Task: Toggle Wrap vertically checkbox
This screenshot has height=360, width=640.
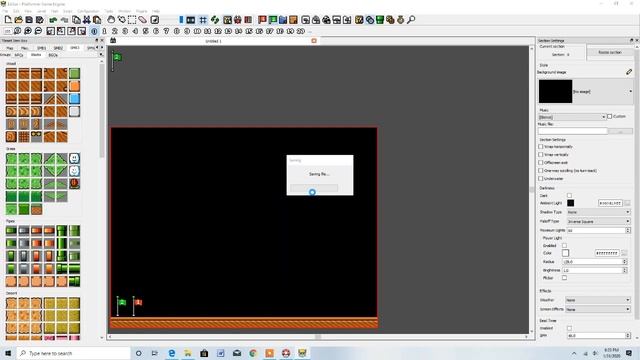Action: 540,155
